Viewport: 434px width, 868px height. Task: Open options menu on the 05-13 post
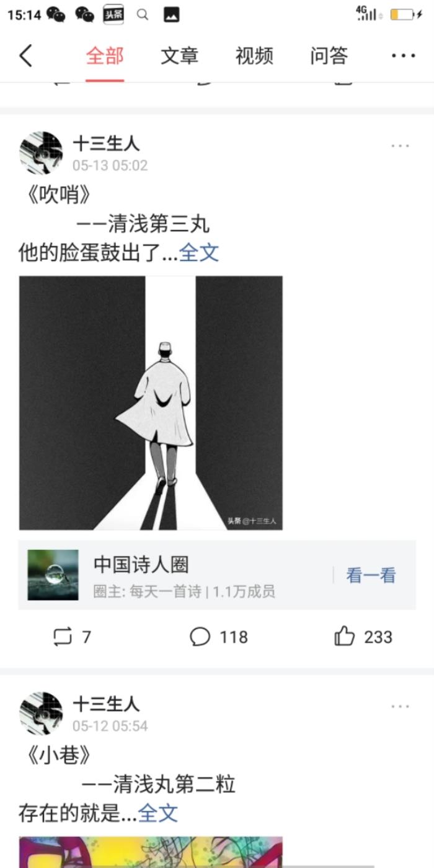point(400,146)
